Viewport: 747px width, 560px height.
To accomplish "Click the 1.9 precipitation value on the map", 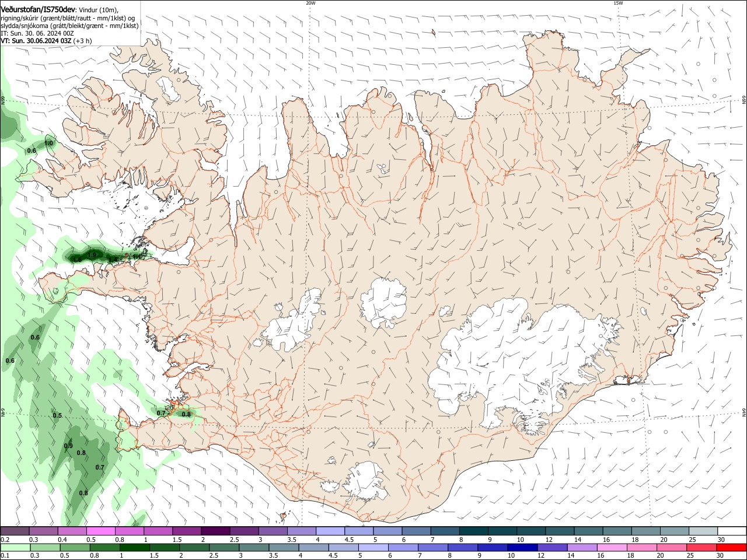I will point(92,255).
